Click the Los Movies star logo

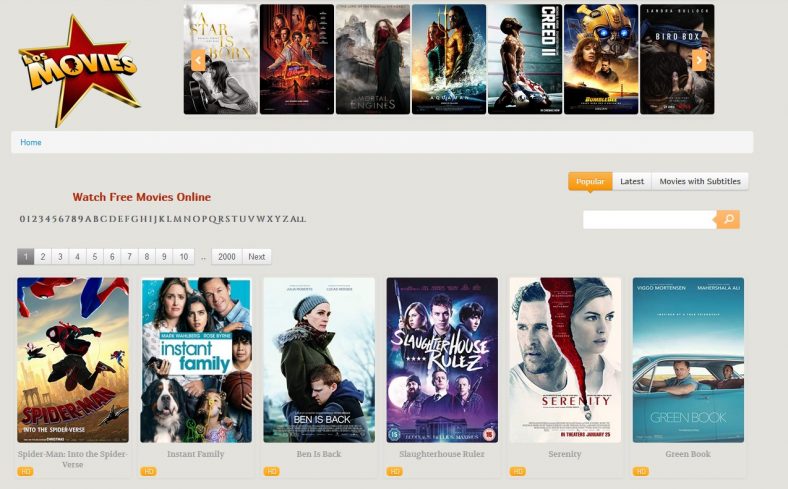click(x=79, y=70)
